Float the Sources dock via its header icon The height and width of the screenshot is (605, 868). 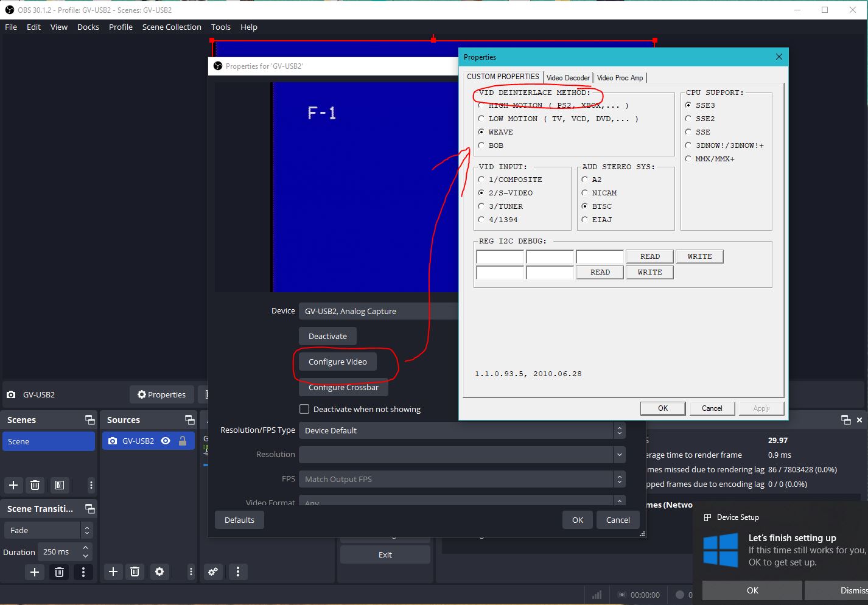point(189,420)
